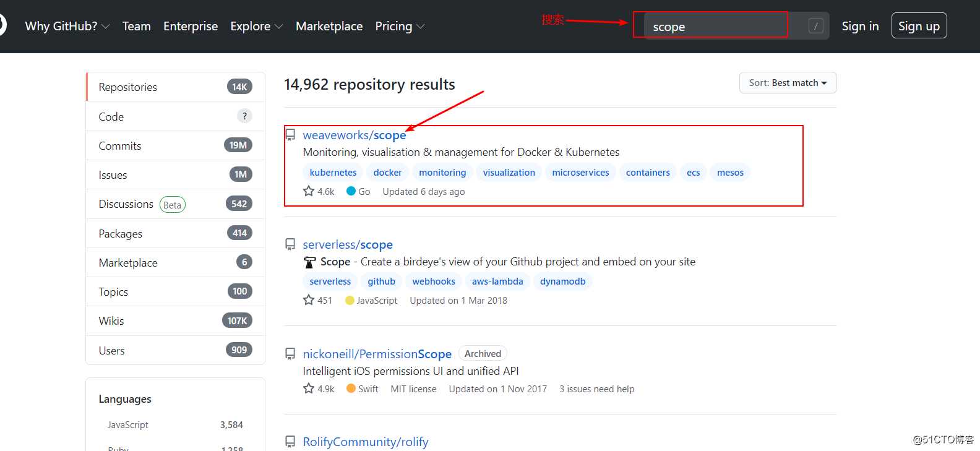Click the repository icon beside nickoneill/PermissionScope
The height and width of the screenshot is (451, 980).
pyautogui.click(x=290, y=354)
